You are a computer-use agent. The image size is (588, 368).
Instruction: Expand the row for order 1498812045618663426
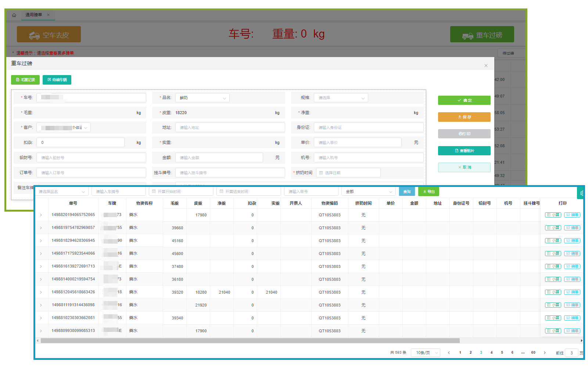click(41, 292)
